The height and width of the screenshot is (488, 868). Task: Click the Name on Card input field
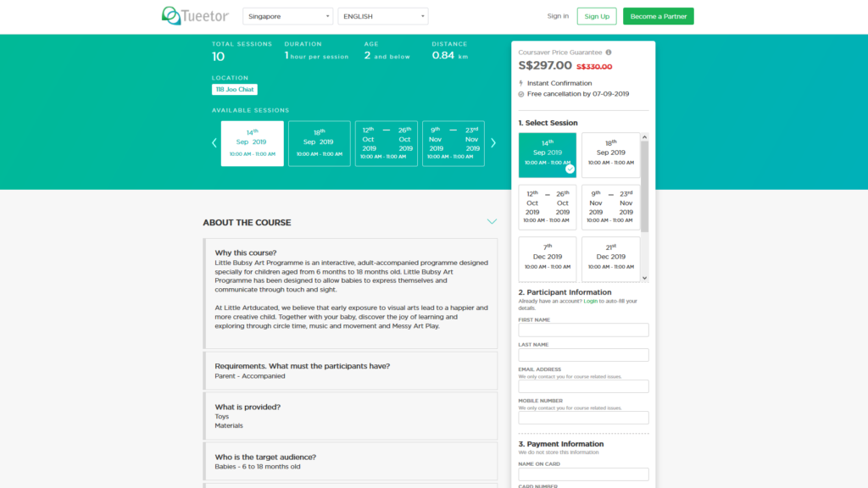[x=583, y=474]
